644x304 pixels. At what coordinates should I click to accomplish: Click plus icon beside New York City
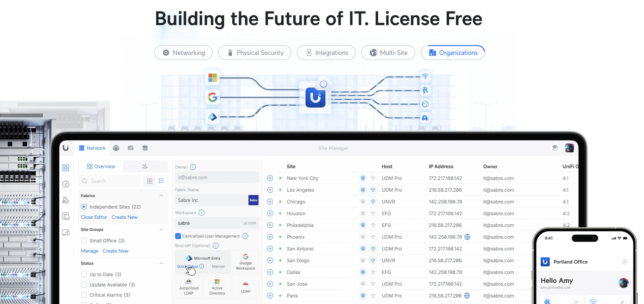[x=270, y=178]
